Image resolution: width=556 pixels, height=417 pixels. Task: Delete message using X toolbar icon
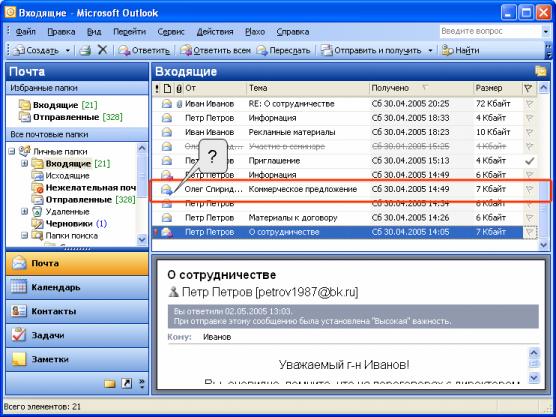[102, 50]
